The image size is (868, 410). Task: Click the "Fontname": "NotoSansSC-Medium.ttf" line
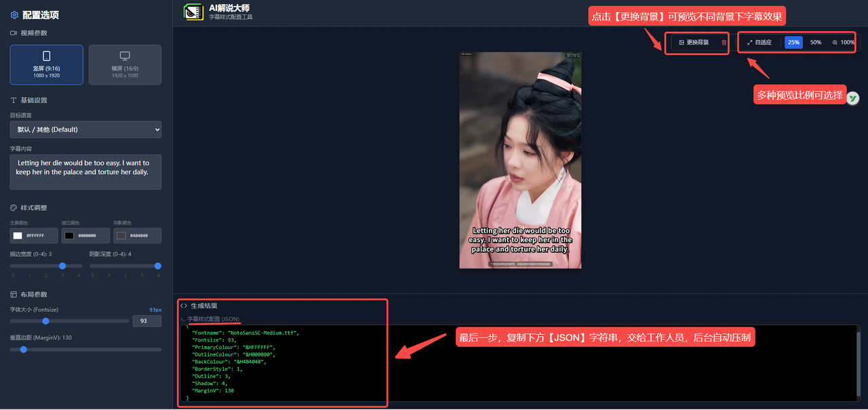pyautogui.click(x=245, y=333)
